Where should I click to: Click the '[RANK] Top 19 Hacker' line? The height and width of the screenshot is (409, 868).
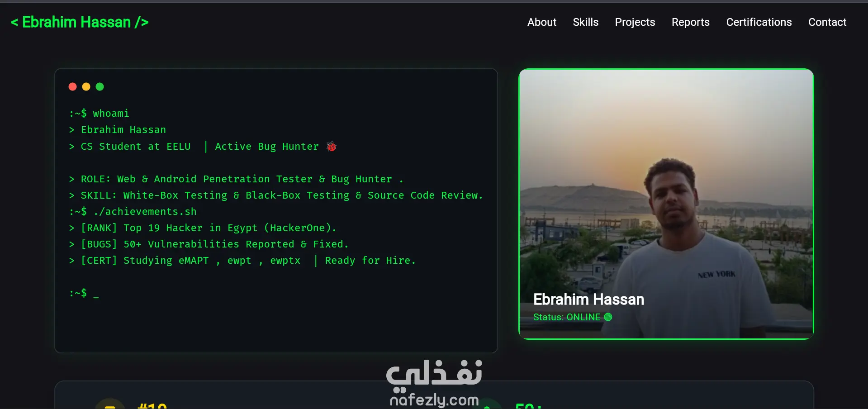tap(203, 228)
